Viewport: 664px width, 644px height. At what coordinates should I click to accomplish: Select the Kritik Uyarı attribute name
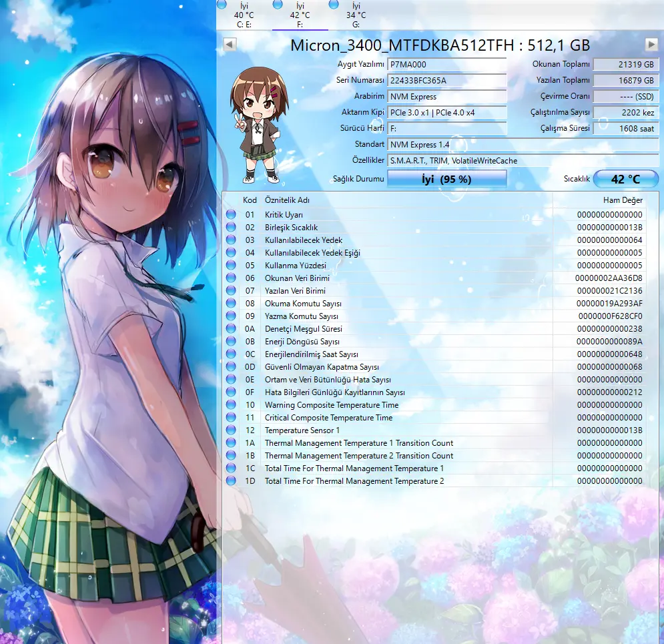tap(284, 215)
